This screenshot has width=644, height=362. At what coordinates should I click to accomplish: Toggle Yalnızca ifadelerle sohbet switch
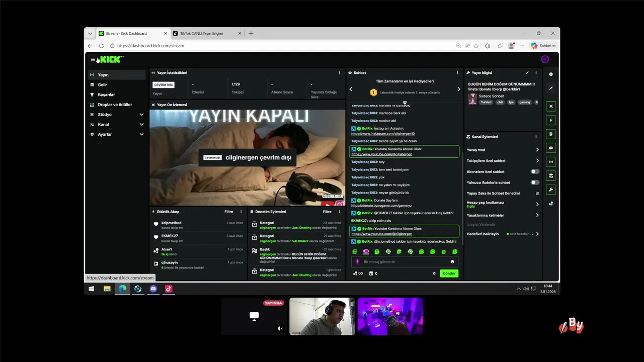pos(535,183)
